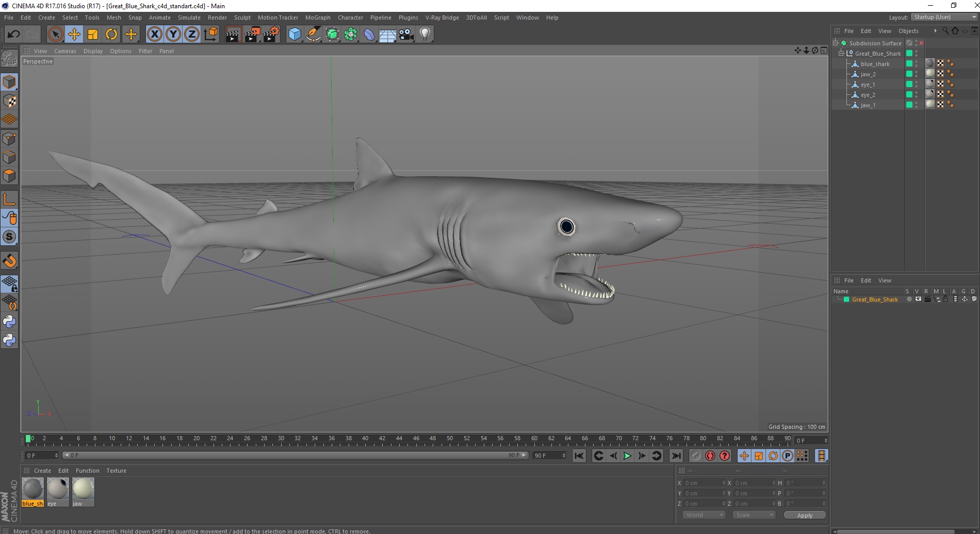The image size is (980, 534).
Task: Toggle Z axis lock
Action: [x=192, y=35]
